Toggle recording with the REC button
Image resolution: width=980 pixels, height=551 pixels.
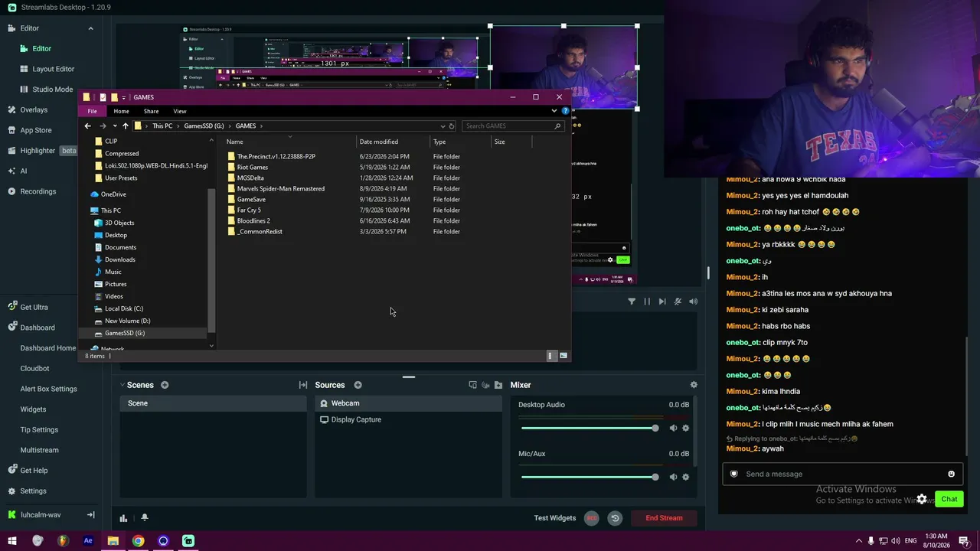(x=592, y=518)
